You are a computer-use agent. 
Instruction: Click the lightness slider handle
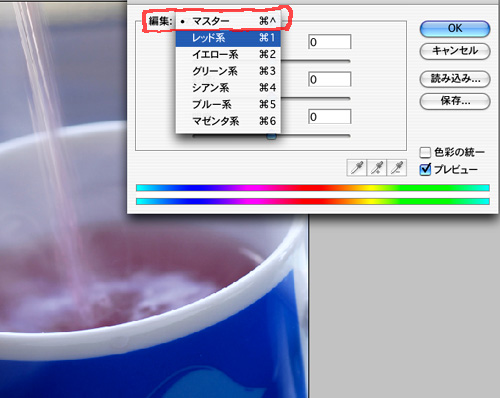point(272,136)
